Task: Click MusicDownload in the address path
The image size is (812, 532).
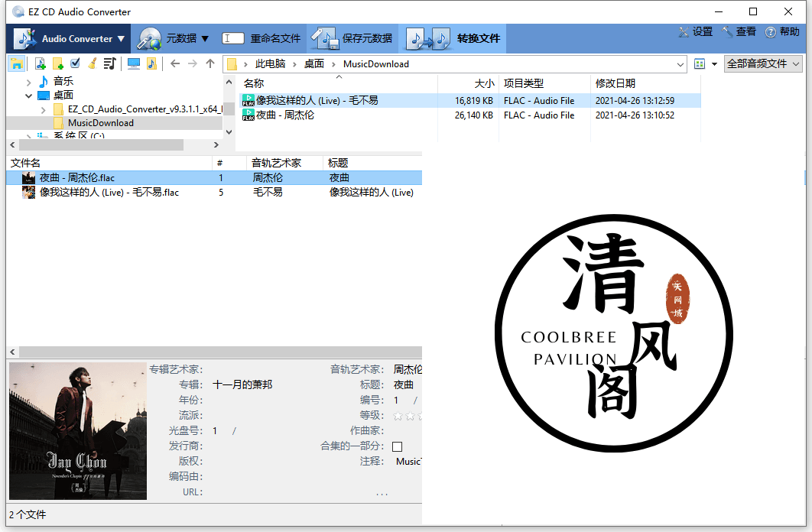Action: [376, 64]
